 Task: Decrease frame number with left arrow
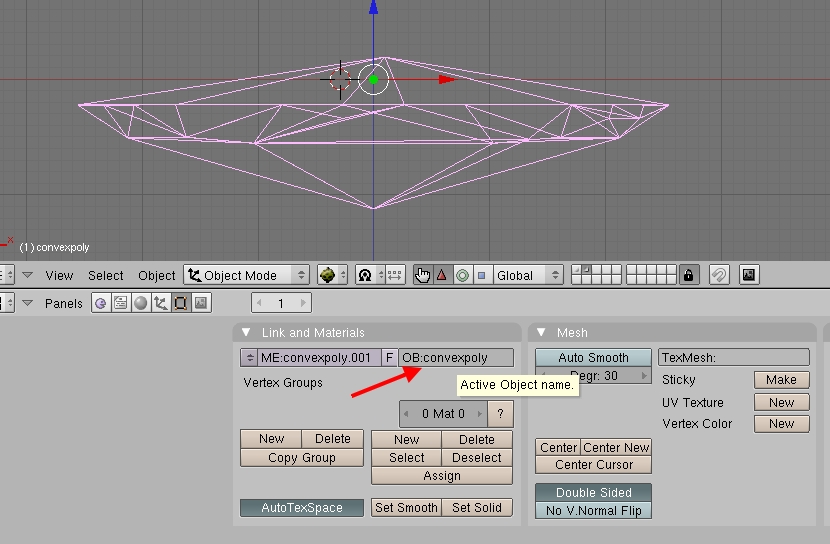pos(259,303)
